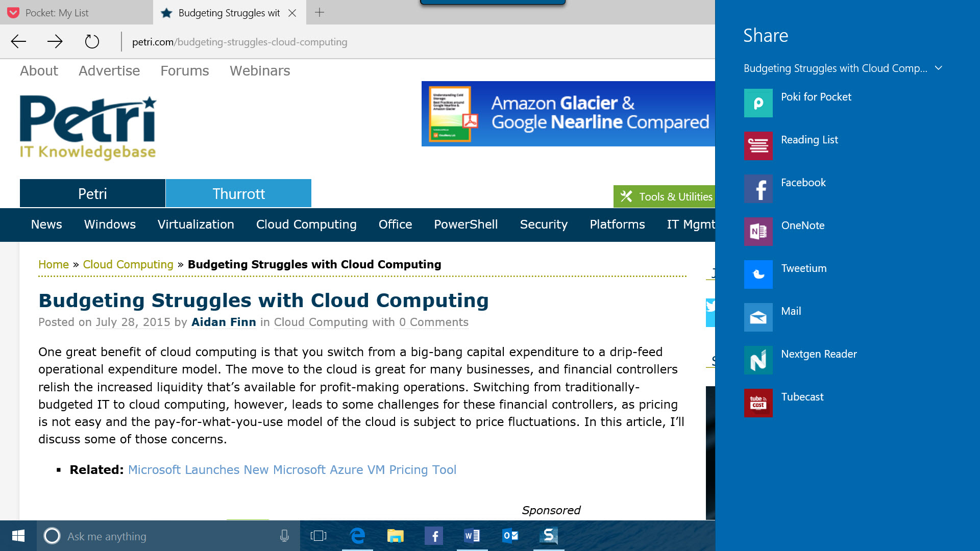
Task: Open Cloud Computing category in byline
Action: (321, 322)
